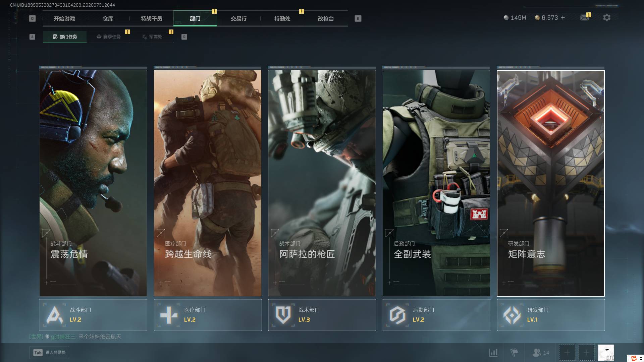644x362 pixels.
Task: Click the 研发部门 diamond emblem icon
Action: click(x=512, y=315)
